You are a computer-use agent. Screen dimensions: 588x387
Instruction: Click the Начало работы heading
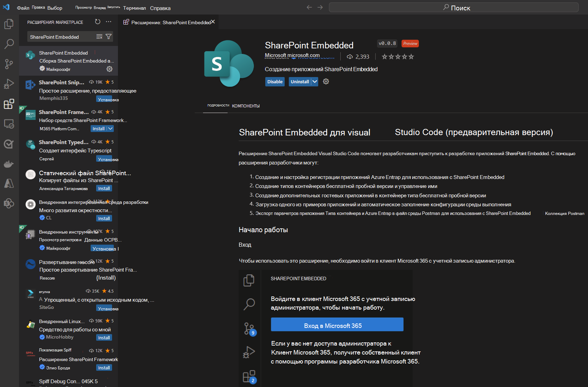tap(263, 230)
